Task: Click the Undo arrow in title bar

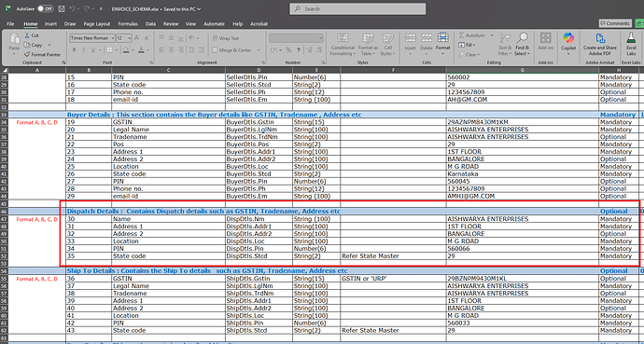Action: [72, 8]
